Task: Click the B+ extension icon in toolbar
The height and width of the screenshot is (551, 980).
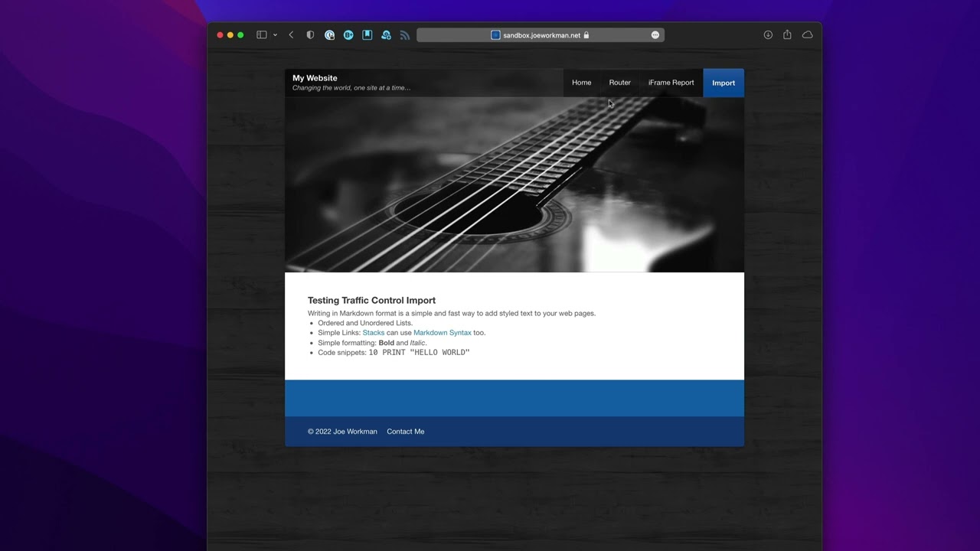Action: pos(348,35)
